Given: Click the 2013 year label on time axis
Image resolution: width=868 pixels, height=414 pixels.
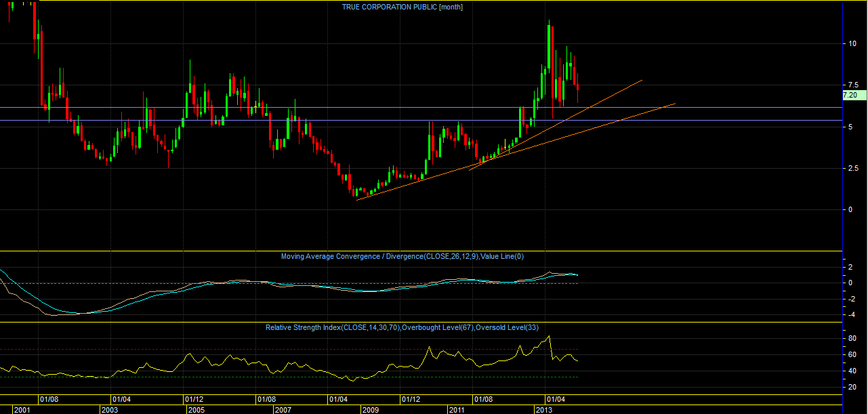Looking at the screenshot, I should (x=543, y=410).
